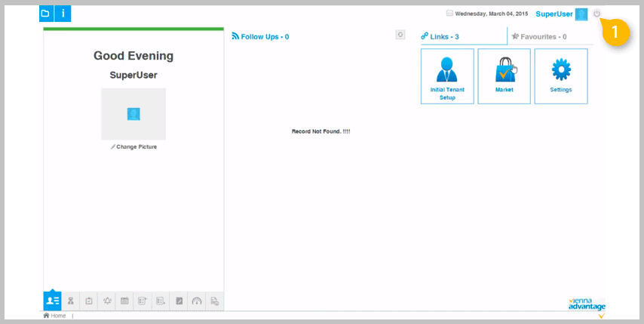This screenshot has width=644, height=324.
Task: Select the profile card tab icon
Action: (53, 301)
